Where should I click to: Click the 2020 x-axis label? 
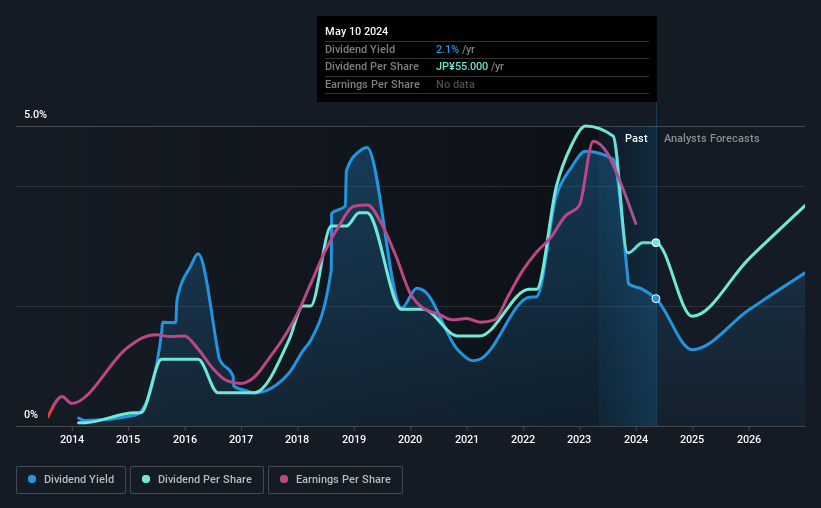click(x=410, y=439)
